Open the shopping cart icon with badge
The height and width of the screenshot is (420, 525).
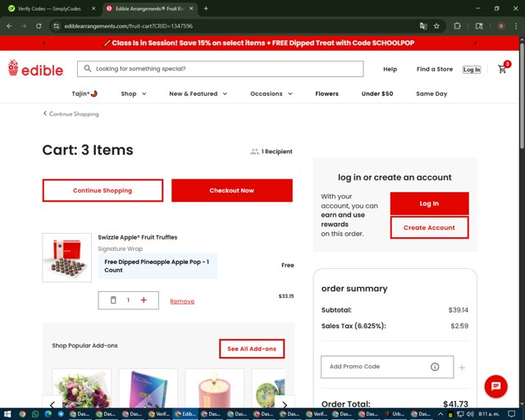[x=504, y=67]
